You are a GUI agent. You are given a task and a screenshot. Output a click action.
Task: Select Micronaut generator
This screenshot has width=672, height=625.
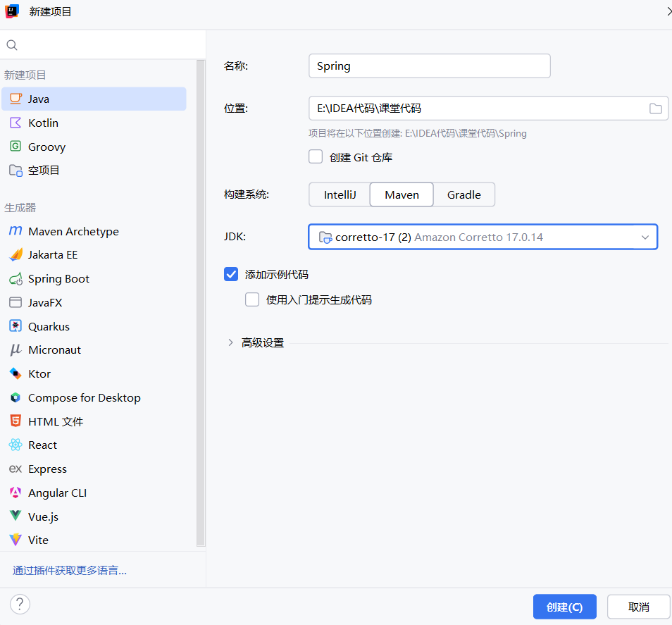point(94,349)
